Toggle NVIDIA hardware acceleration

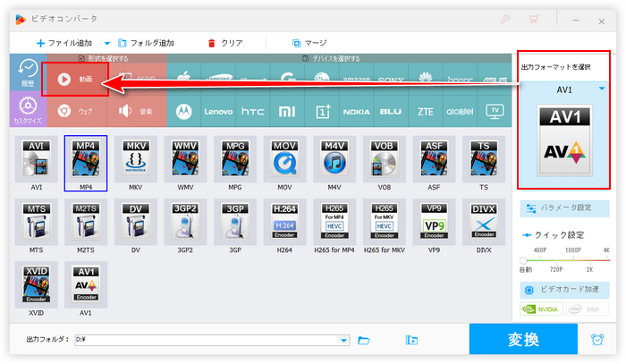point(544,309)
